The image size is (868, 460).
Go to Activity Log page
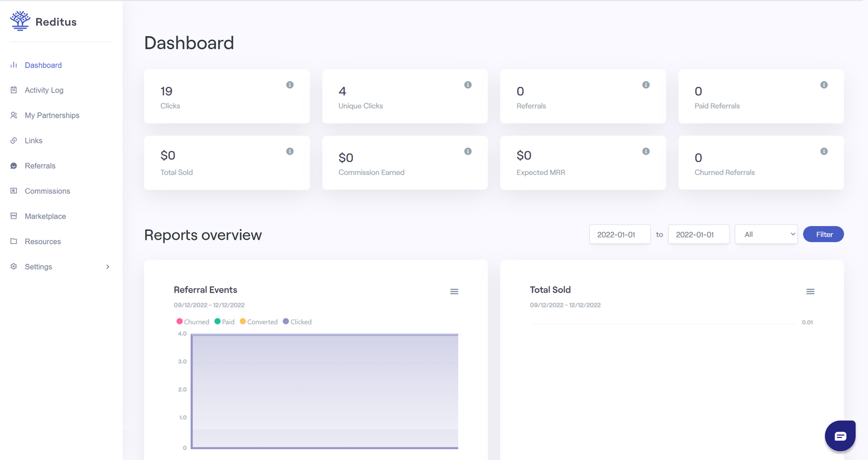[44, 90]
